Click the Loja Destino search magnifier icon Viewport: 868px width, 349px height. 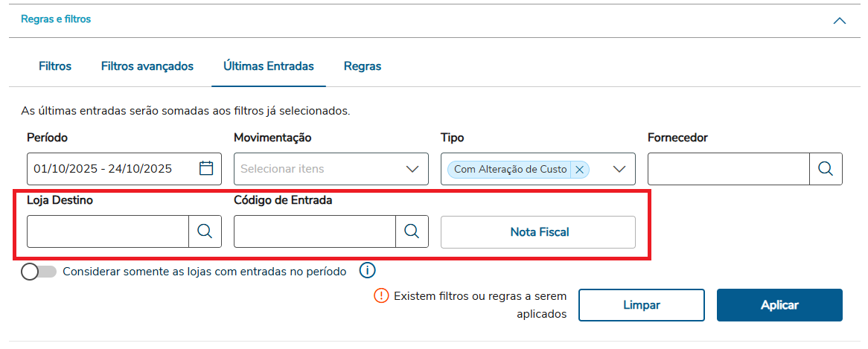click(205, 231)
